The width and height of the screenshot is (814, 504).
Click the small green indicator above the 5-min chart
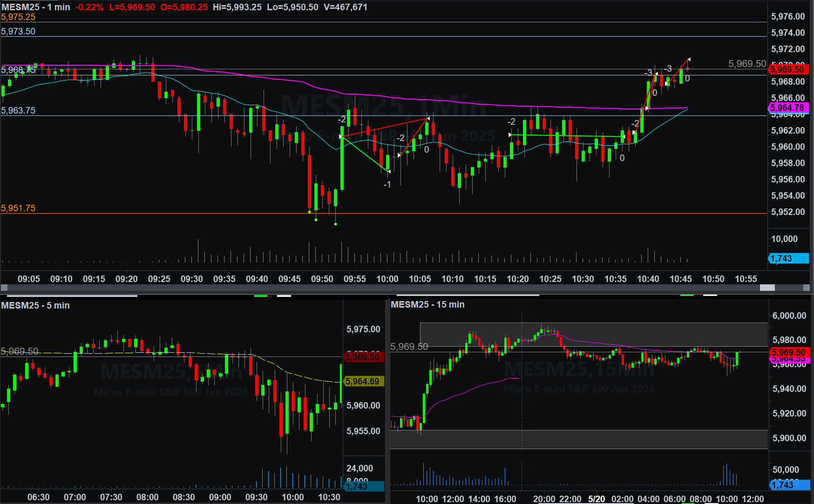[261, 296]
